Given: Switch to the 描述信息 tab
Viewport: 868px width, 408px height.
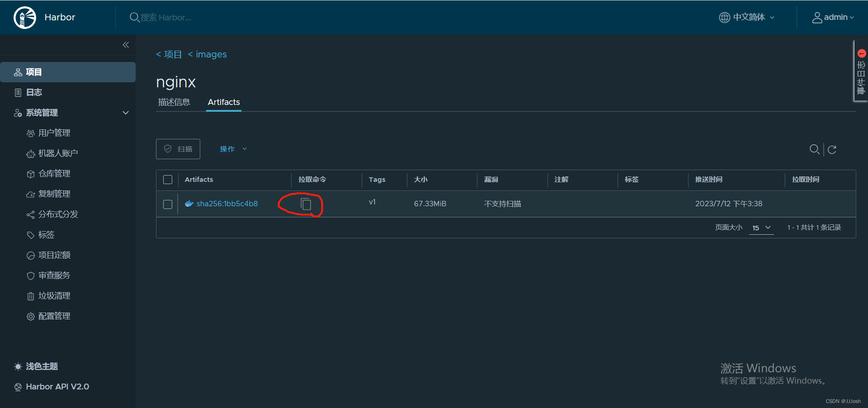Looking at the screenshot, I should pyautogui.click(x=174, y=102).
